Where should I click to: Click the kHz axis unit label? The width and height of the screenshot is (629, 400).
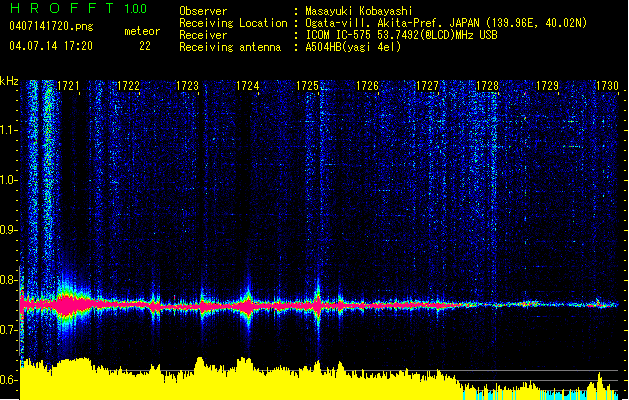click(x=9, y=81)
